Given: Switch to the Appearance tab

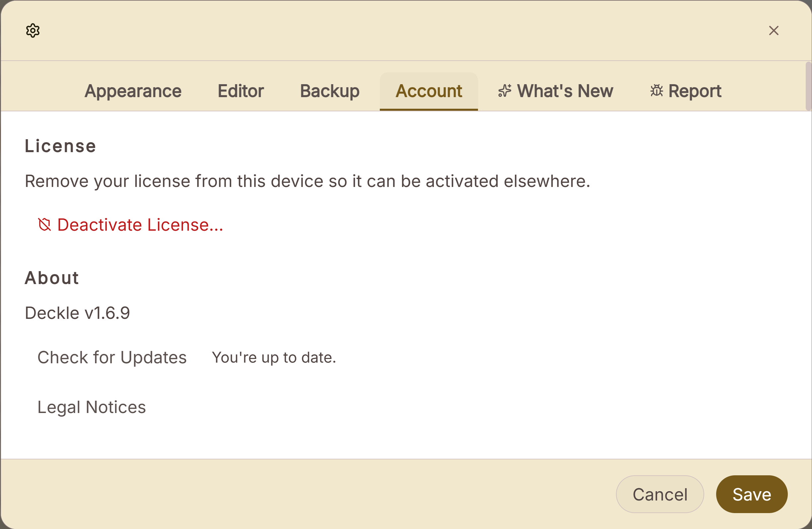Looking at the screenshot, I should [133, 91].
